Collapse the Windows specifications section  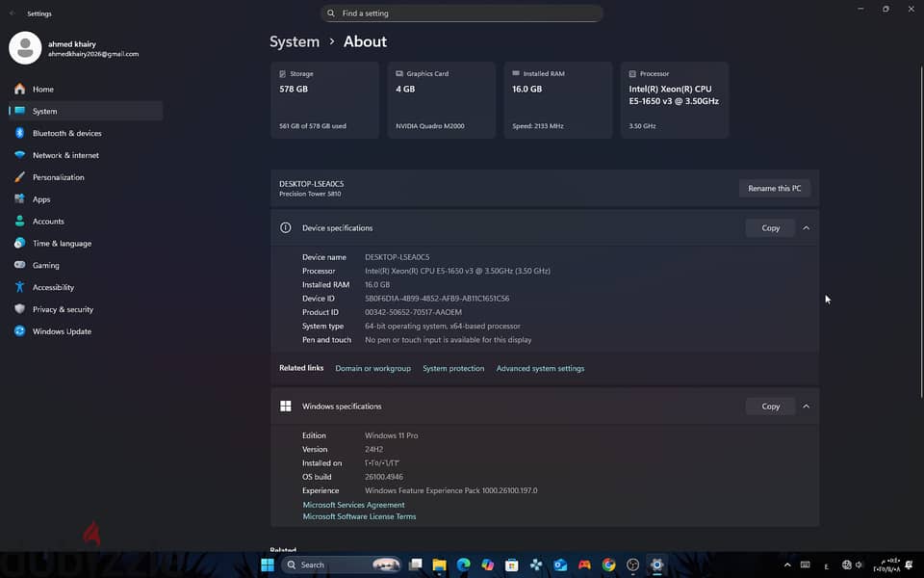click(x=807, y=407)
